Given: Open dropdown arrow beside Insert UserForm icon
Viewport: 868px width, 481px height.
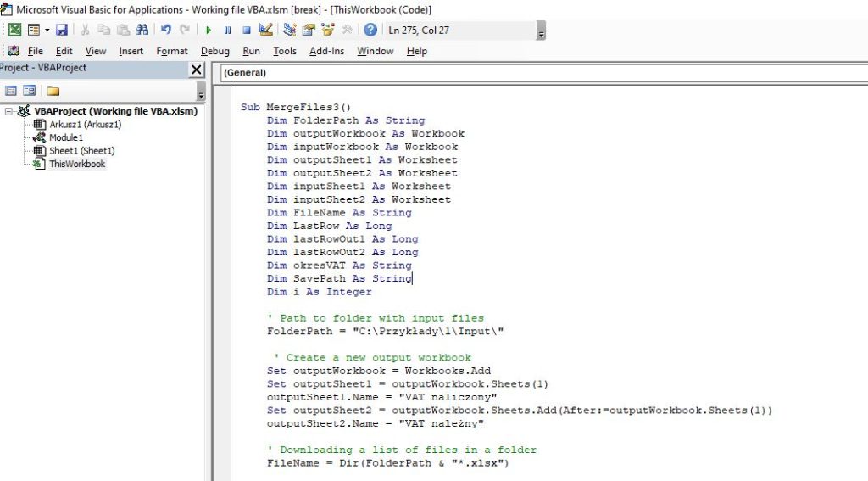Looking at the screenshot, I should [x=47, y=30].
